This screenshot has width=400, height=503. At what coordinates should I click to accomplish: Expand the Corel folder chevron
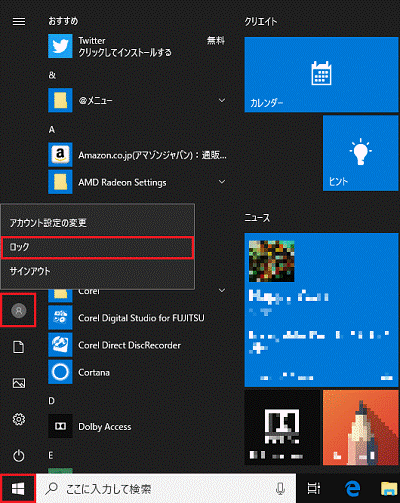click(222, 291)
